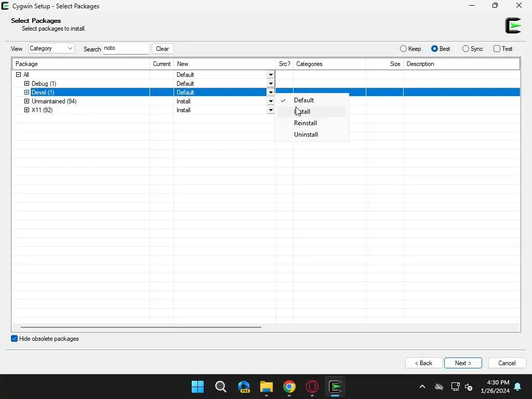Open the View Category dropdown
Image resolution: width=532 pixels, height=399 pixels.
(51, 48)
